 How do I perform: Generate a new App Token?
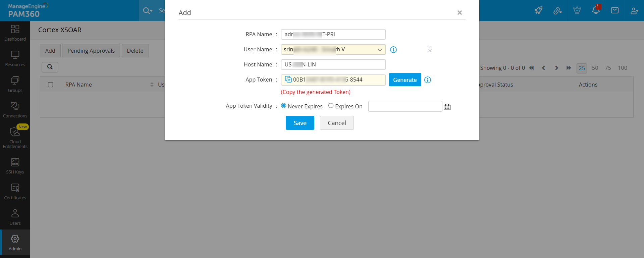(405, 80)
